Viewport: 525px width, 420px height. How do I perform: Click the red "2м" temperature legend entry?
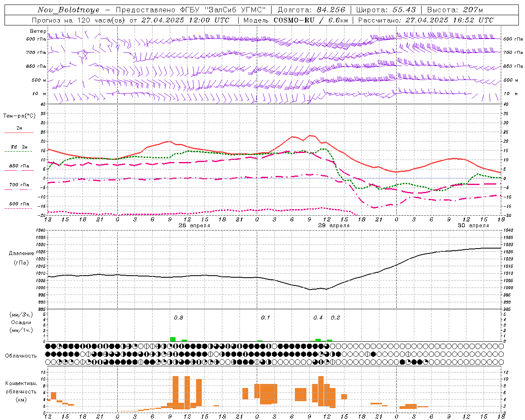point(19,128)
